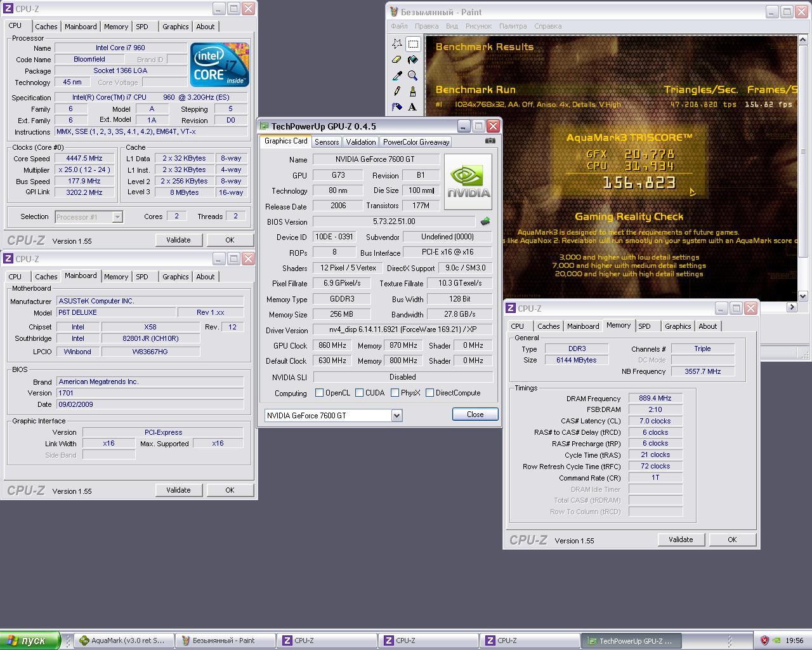Click the Driver Version field in GPU-Z
Image resolution: width=812 pixels, height=650 pixels.
coord(403,330)
